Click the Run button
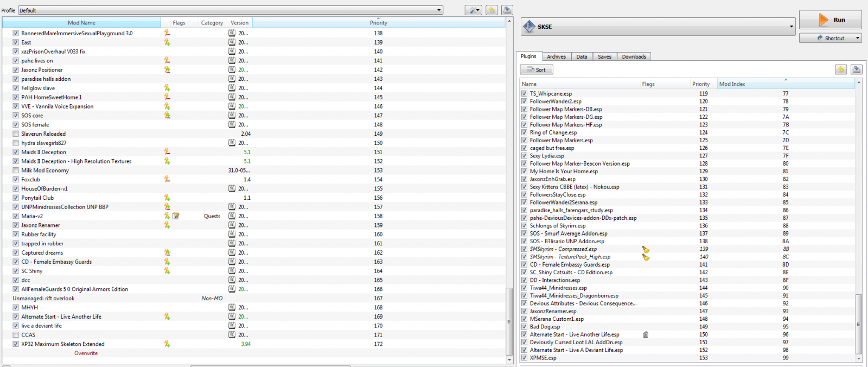The width and height of the screenshot is (868, 367). click(830, 20)
